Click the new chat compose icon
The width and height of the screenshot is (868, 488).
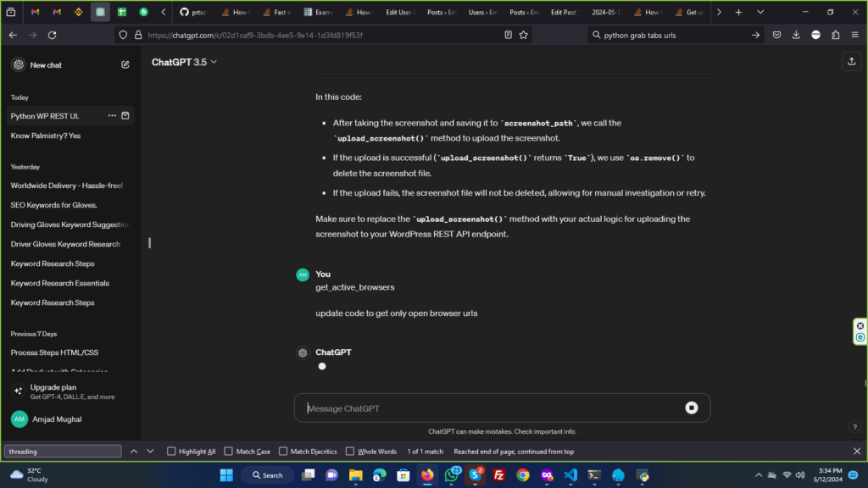(125, 64)
